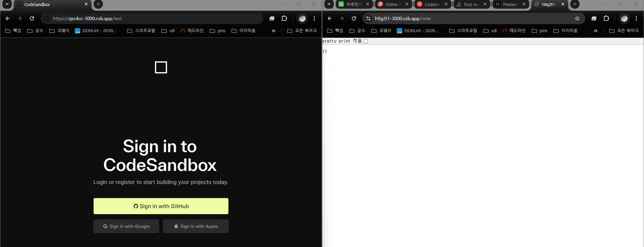
Task: Open three-dot Chrome menu in right window
Action: [x=636, y=18]
